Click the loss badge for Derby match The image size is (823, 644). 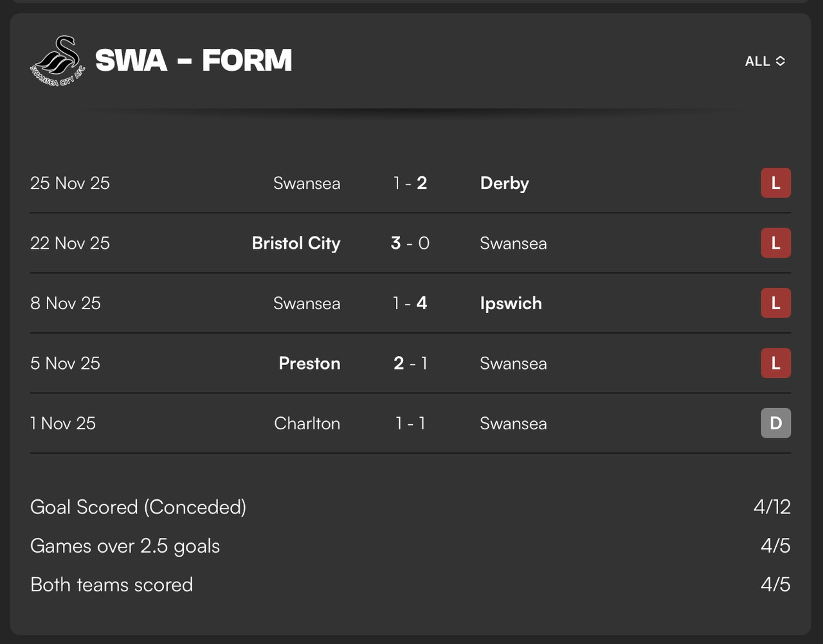[775, 183]
